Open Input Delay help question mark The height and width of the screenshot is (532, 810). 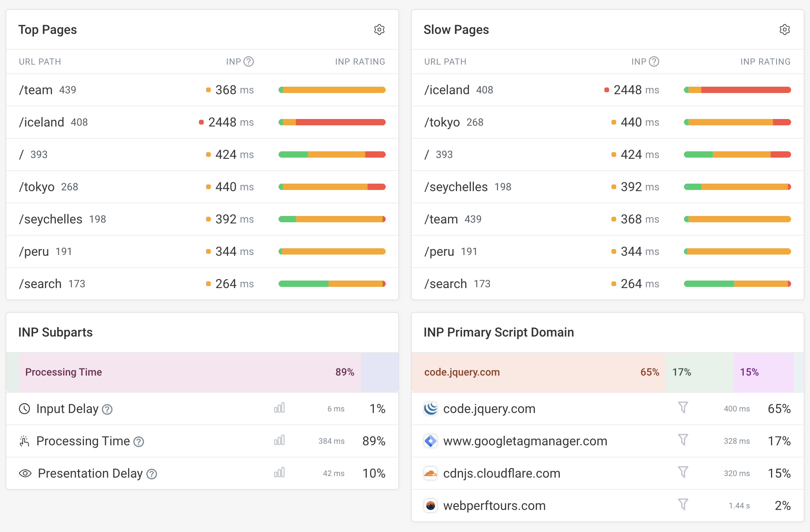pos(107,410)
